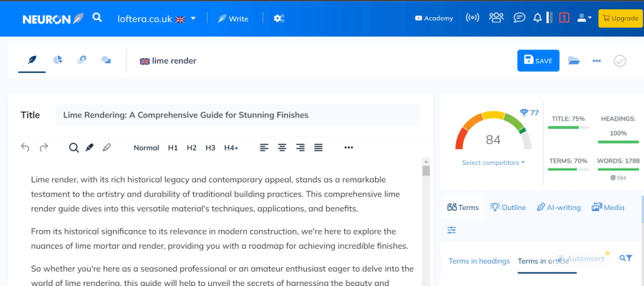The width and height of the screenshot is (644, 286).
Task: Click the lime render query label
Action: 168,61
